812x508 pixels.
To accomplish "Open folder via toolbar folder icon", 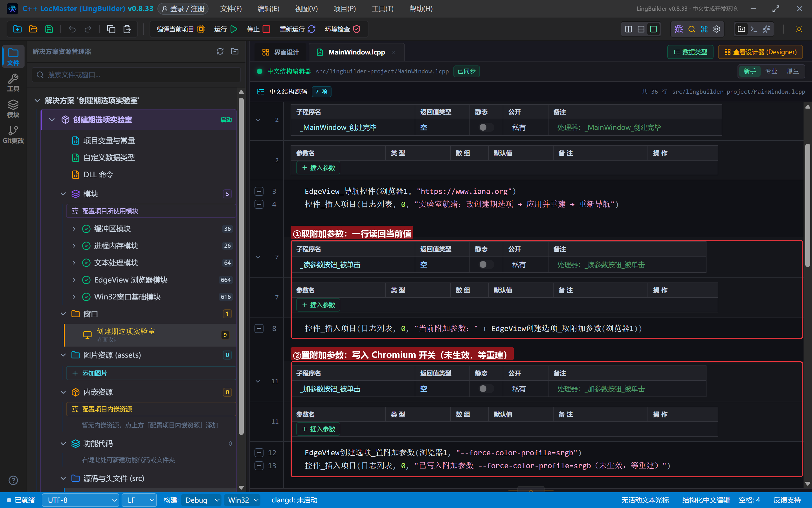I will pos(33,29).
